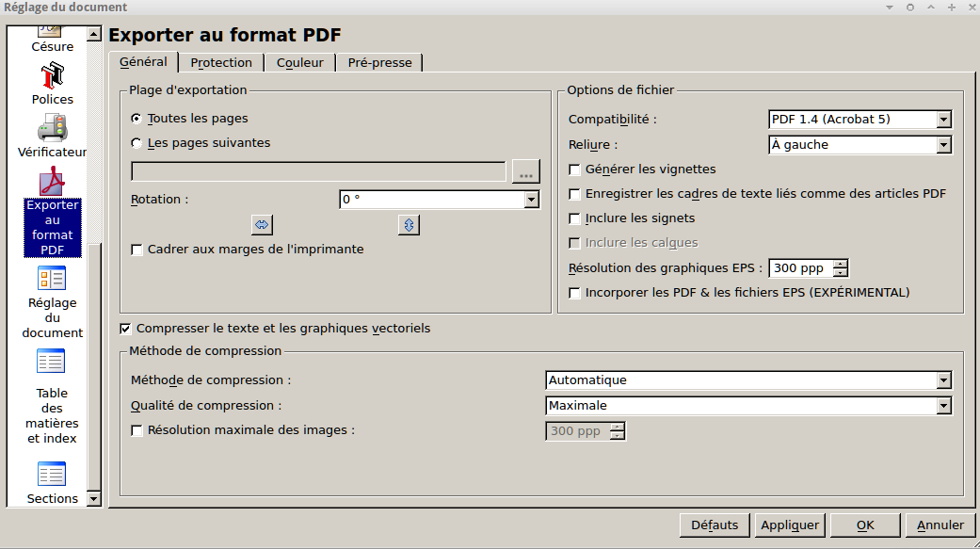
Task: Click the vertical mirror page button
Action: 409,224
